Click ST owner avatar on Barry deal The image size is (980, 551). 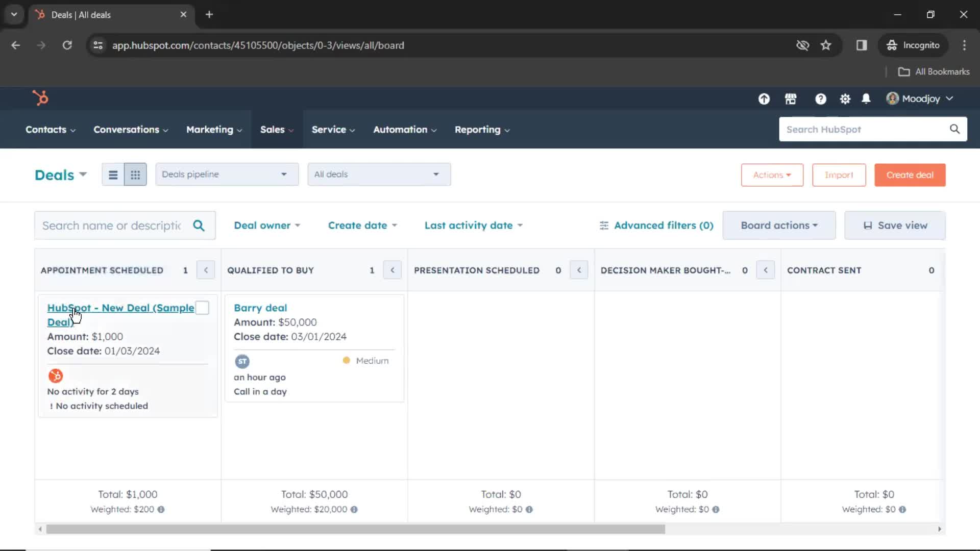pos(242,361)
